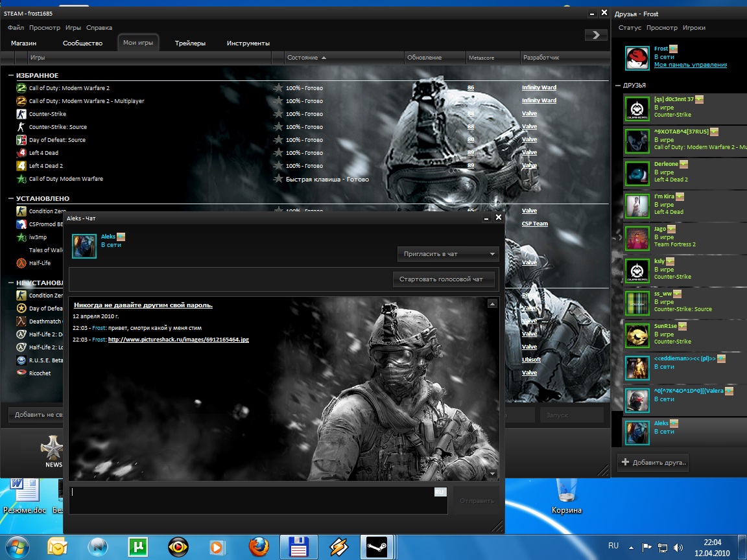
Task: Click the forward arrow button in Steam header
Action: click(595, 35)
